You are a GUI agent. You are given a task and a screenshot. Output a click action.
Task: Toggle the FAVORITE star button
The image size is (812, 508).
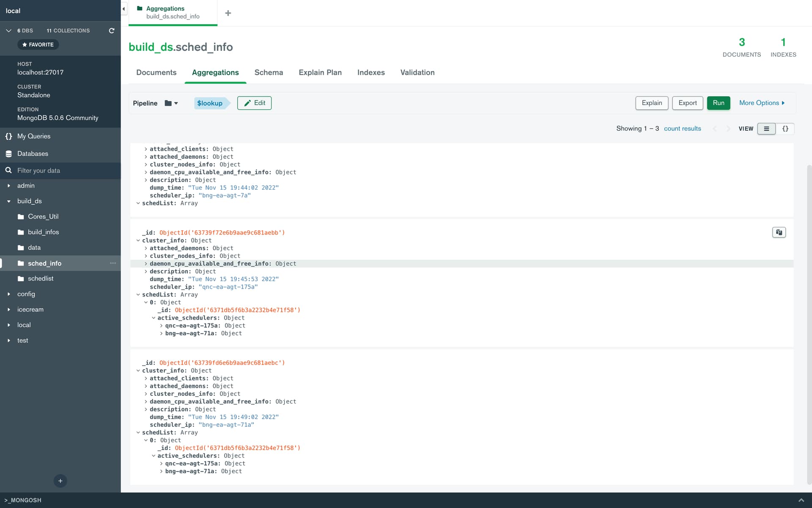[x=38, y=44]
